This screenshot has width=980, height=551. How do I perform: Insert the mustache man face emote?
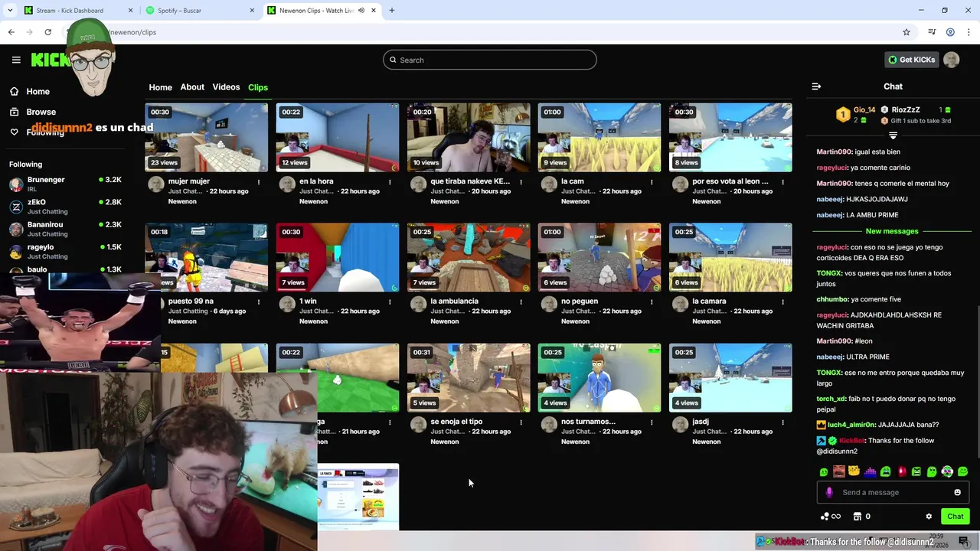[x=839, y=471]
